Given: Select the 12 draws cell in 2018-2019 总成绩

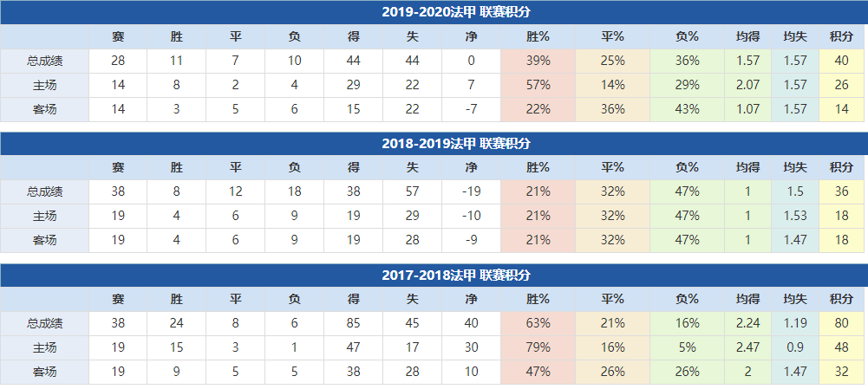Looking at the screenshot, I should pyautogui.click(x=235, y=191).
